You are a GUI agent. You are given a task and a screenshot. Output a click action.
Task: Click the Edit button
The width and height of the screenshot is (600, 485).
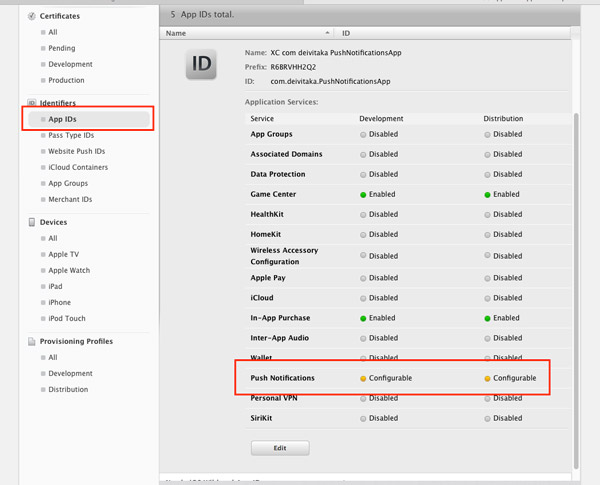coord(280,448)
